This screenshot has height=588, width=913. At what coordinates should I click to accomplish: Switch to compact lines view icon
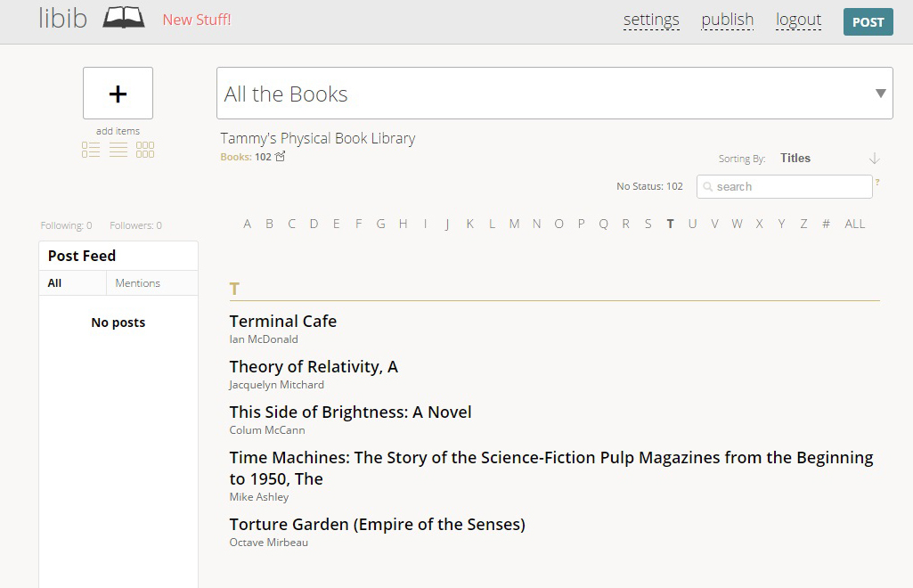tap(118, 150)
